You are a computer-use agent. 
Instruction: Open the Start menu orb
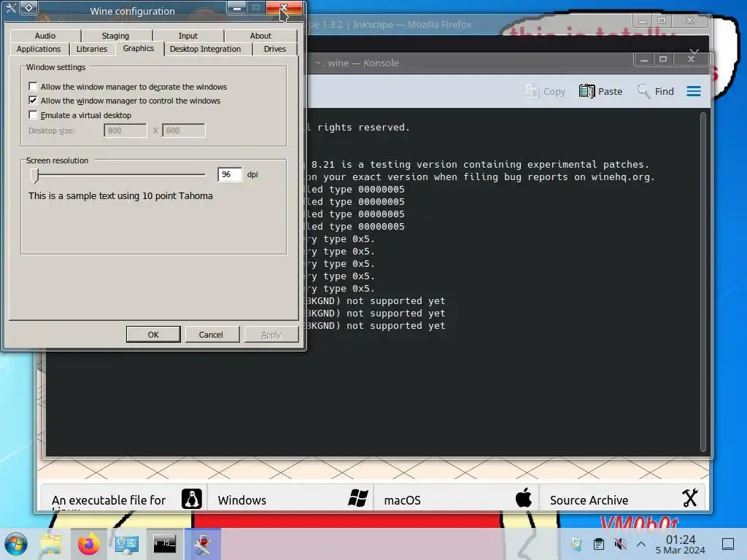click(16, 544)
